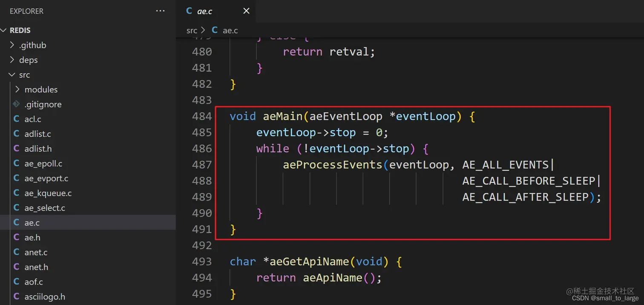The width and height of the screenshot is (644, 305).
Task: Expand the deps folder
Action: pos(88,60)
